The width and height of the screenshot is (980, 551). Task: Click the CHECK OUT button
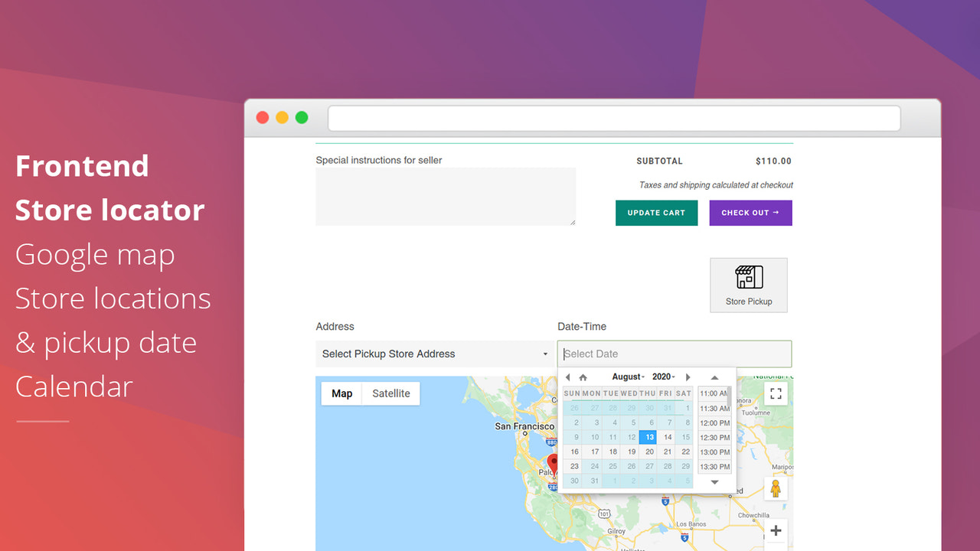[750, 213]
